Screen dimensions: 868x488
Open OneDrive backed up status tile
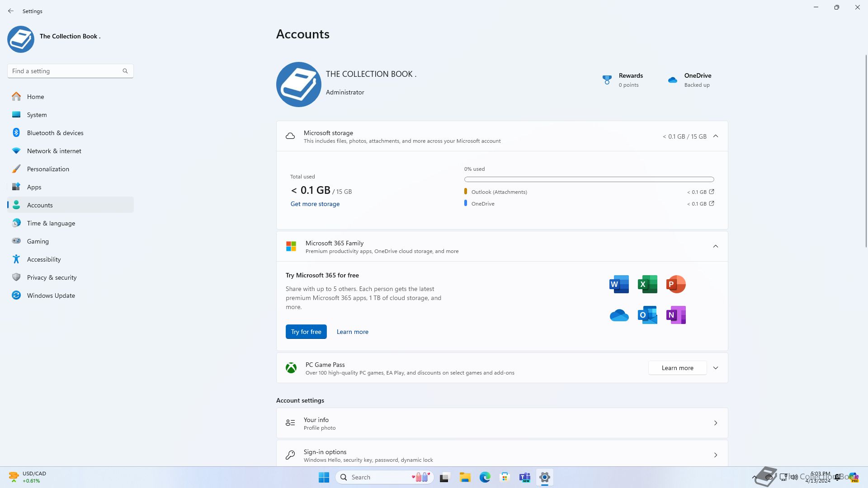tap(690, 80)
